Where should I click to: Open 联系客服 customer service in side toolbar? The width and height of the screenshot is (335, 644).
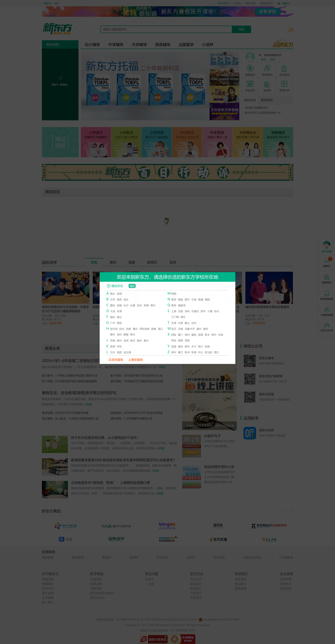tap(326, 247)
